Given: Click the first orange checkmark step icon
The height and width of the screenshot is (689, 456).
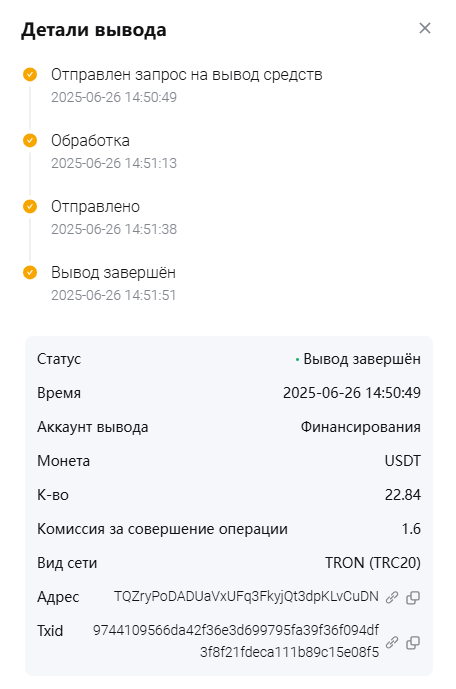Looking at the screenshot, I should click(x=30, y=75).
